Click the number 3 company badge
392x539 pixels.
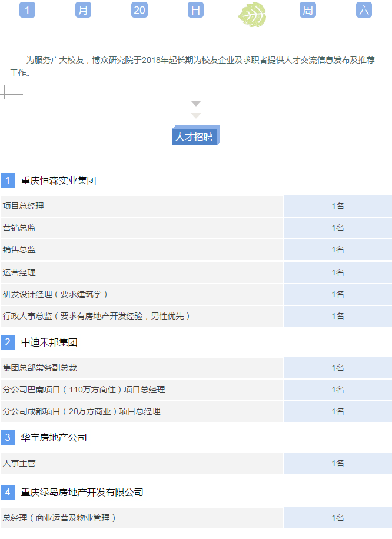(x=8, y=438)
